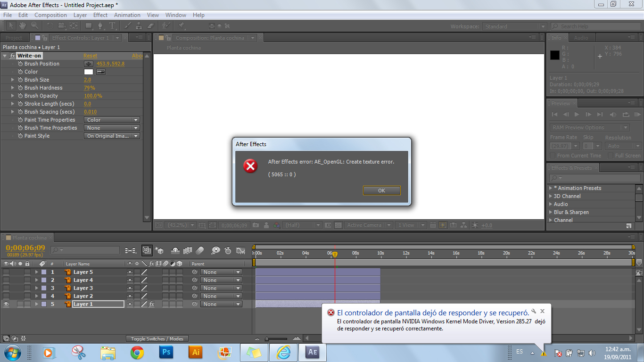Open the Composition menu
The height and width of the screenshot is (362, 644).
[x=50, y=15]
